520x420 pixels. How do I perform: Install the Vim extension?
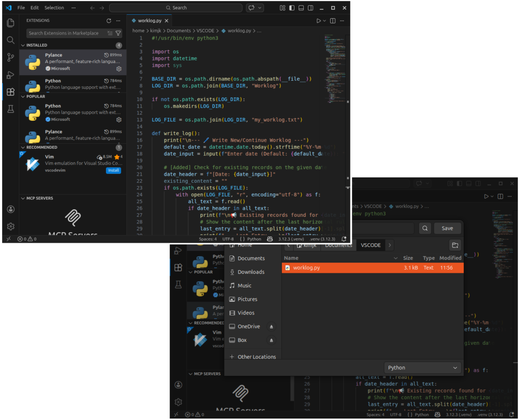click(114, 170)
